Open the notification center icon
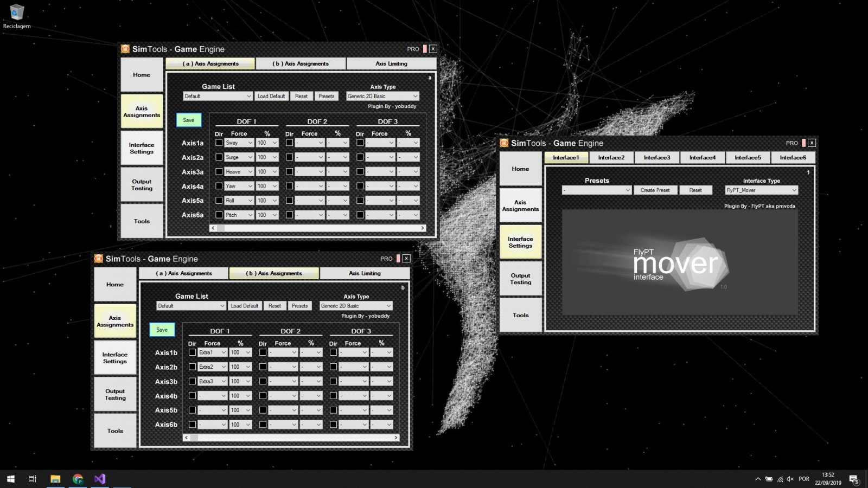Image resolution: width=868 pixels, height=488 pixels. [x=854, y=479]
